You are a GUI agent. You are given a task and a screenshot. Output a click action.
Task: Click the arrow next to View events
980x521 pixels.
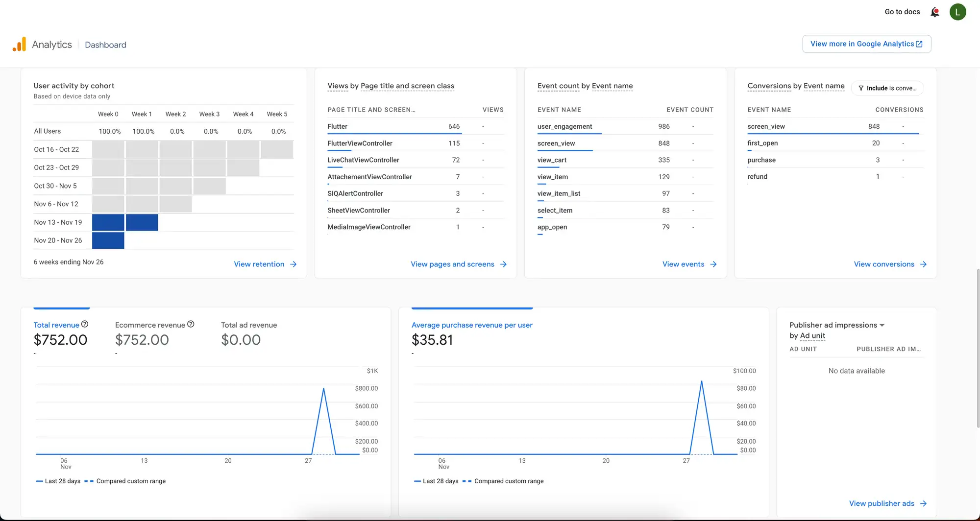[x=713, y=264]
